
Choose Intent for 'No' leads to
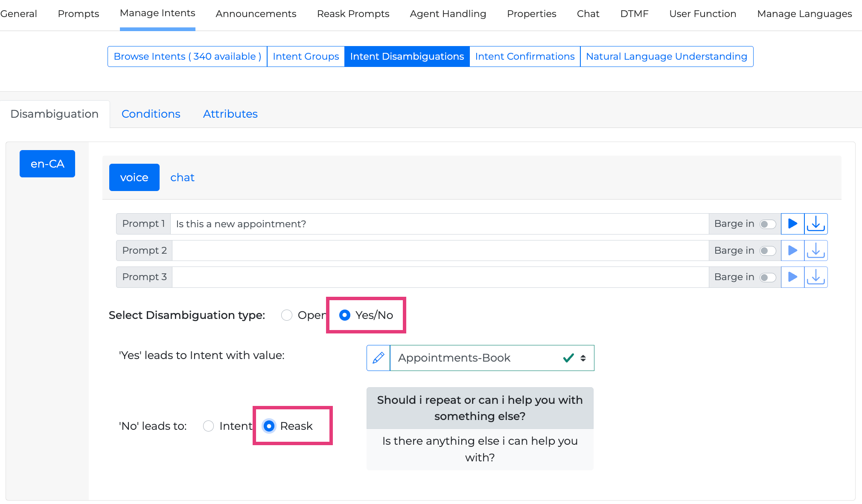209,426
